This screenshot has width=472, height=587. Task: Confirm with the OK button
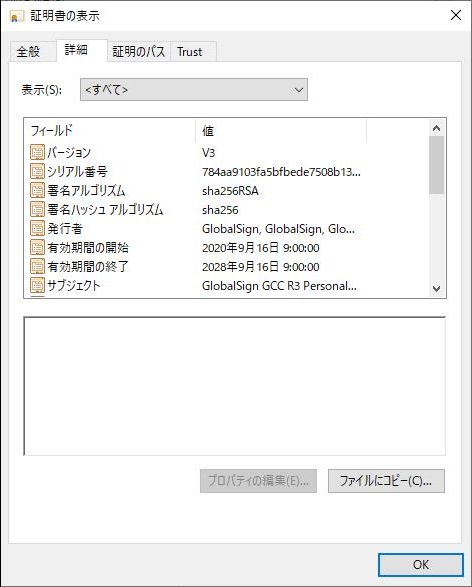coord(421,565)
